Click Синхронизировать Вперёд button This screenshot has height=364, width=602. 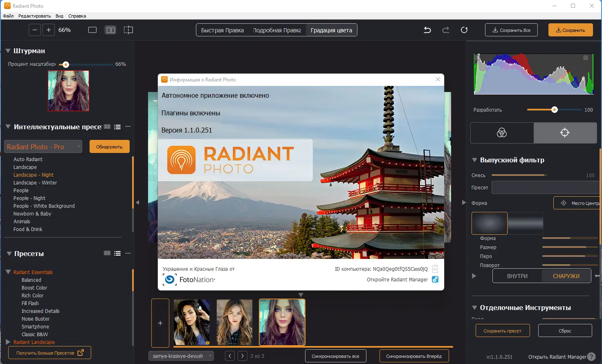[x=414, y=356]
